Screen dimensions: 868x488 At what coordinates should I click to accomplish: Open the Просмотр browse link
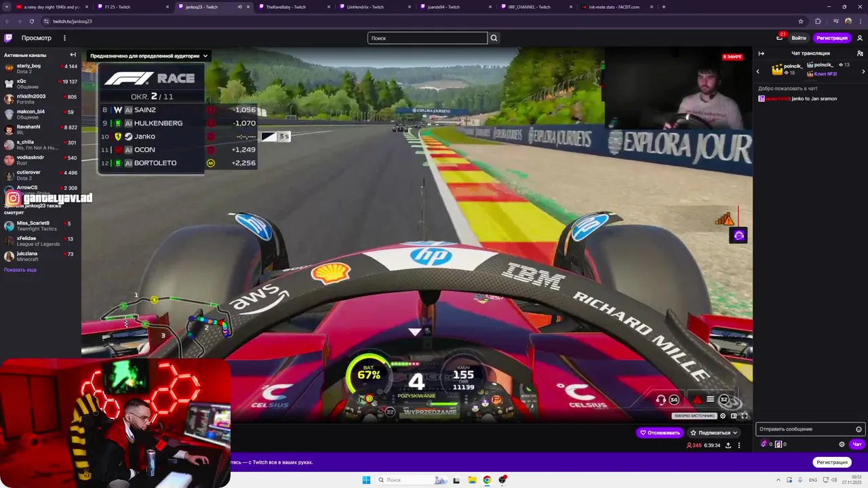pos(36,38)
